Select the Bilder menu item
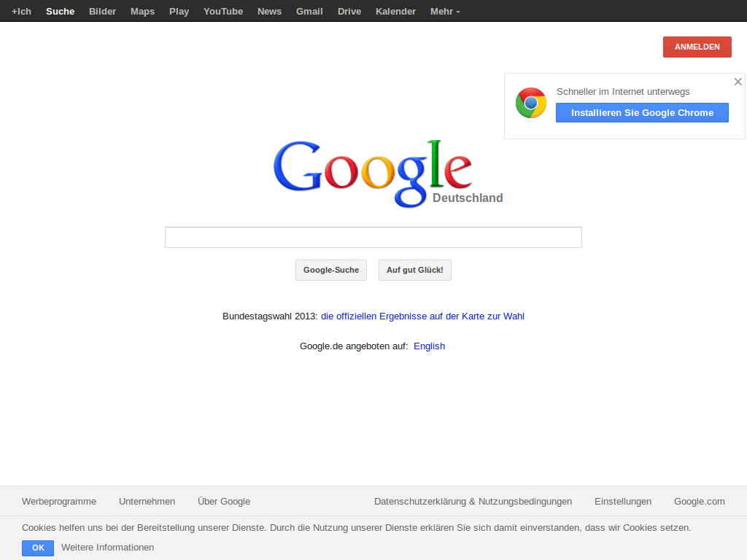The height and width of the screenshot is (560, 747). (102, 11)
